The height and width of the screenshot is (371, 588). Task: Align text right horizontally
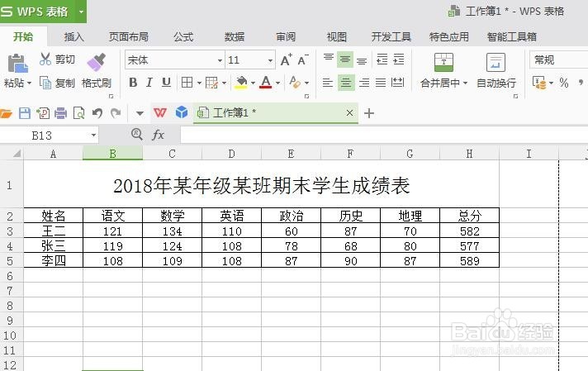[x=363, y=83]
